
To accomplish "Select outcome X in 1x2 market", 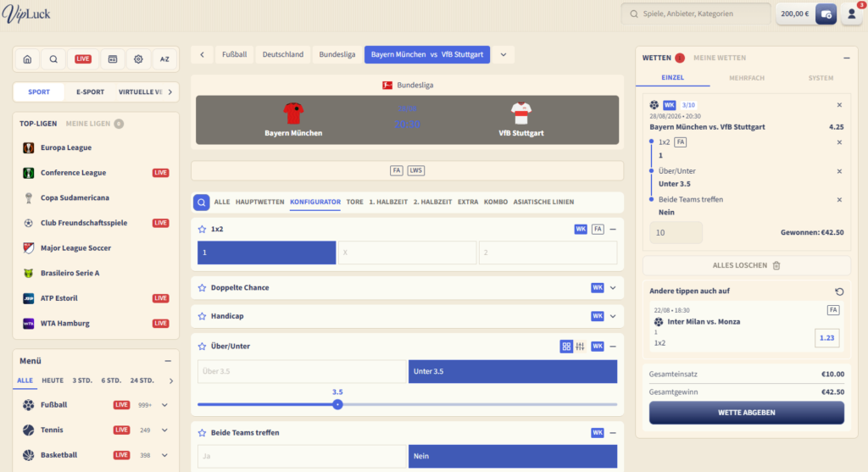I will pos(408,253).
